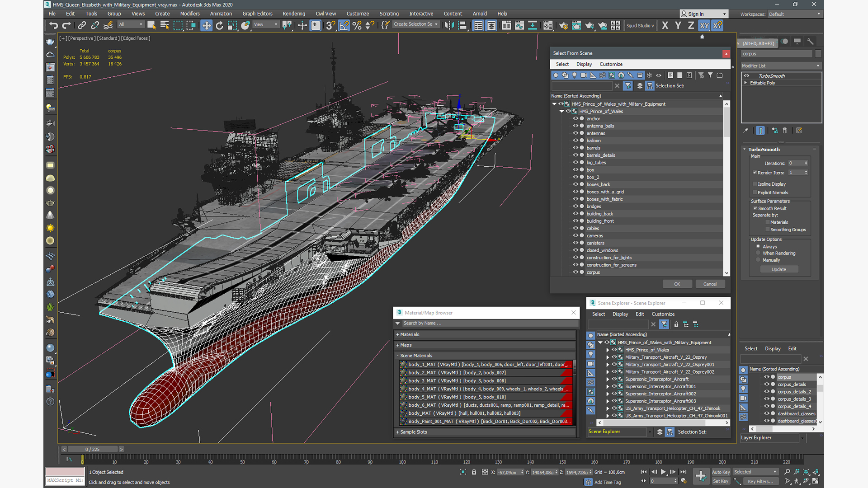Toggle Scene Explorer from main toolbar
This screenshot has height=488, width=868.
(478, 25)
